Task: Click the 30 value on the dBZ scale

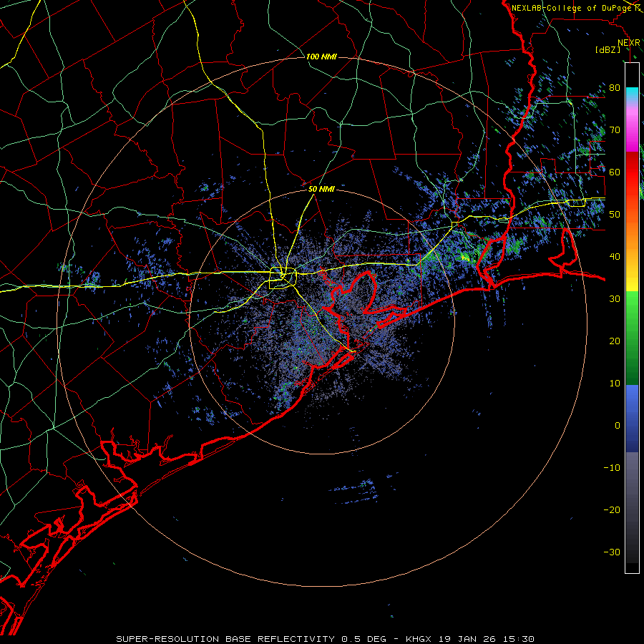Action: (x=615, y=299)
